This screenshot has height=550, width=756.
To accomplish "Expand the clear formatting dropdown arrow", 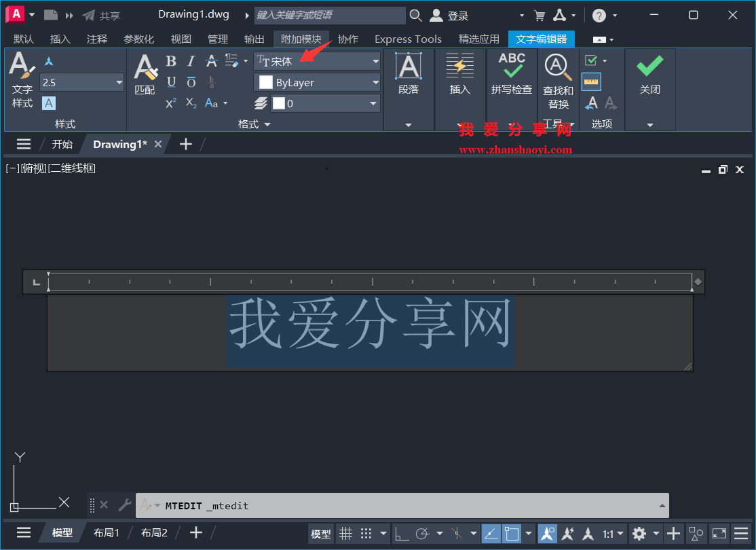I will tap(246, 61).
